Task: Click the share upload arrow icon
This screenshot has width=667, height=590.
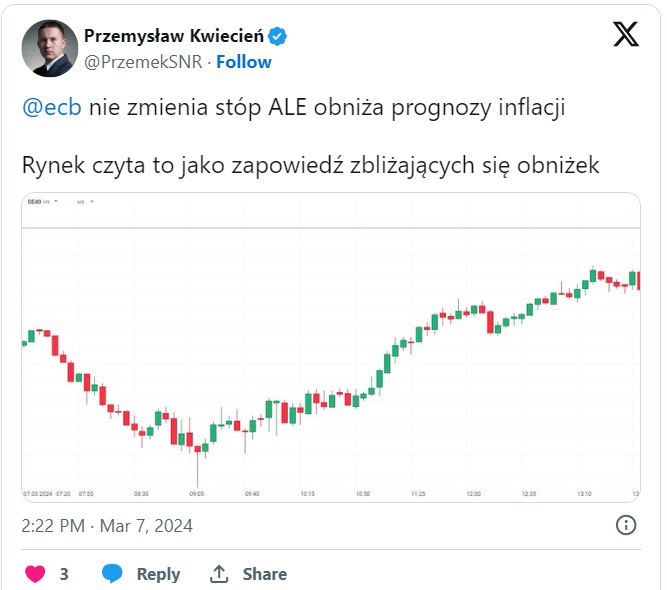Action: pos(219,574)
